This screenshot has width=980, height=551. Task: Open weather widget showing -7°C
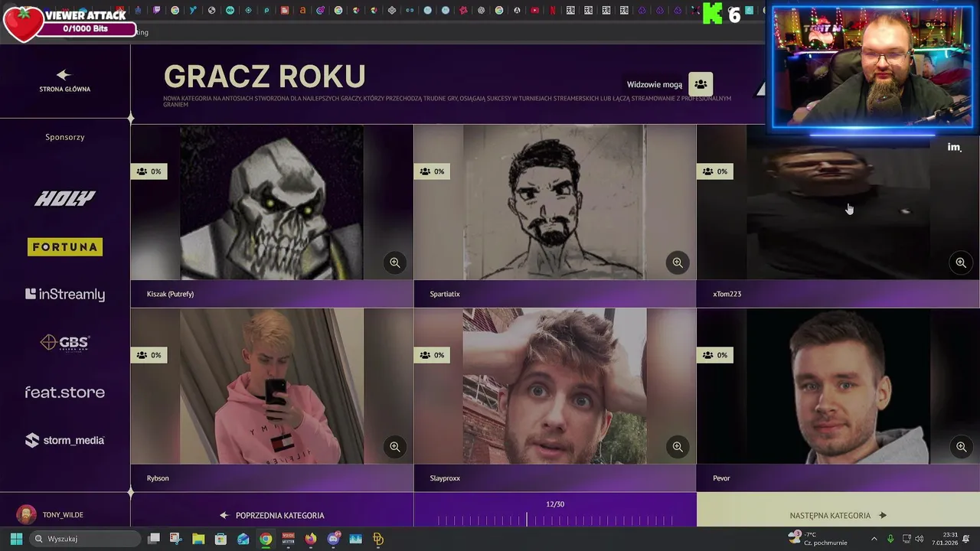[819, 539]
